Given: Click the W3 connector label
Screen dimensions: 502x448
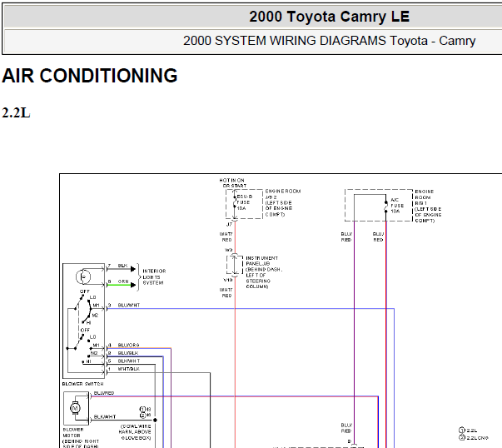Looking at the screenshot, I should tap(229, 250).
